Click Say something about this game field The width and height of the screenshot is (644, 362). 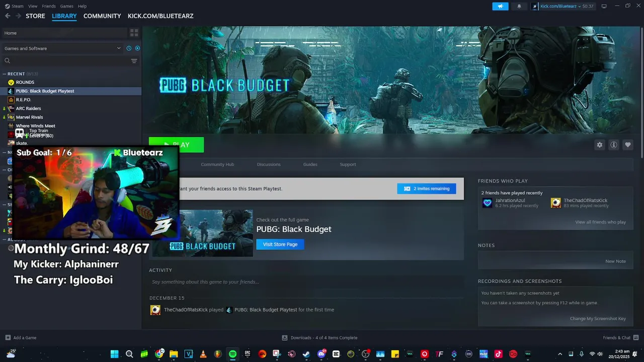coord(306,282)
